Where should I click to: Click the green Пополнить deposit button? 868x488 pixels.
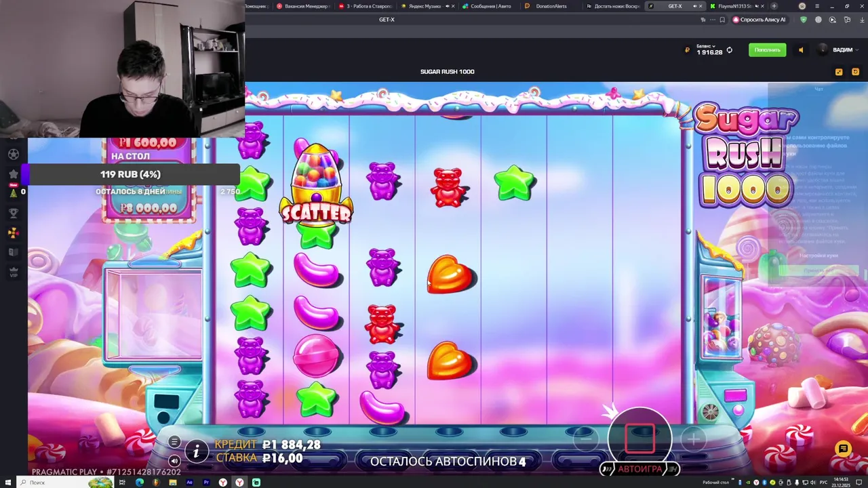point(767,49)
